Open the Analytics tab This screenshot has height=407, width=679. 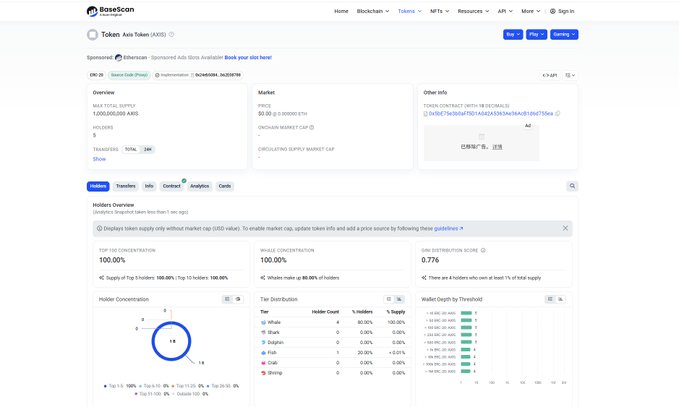[x=200, y=186]
